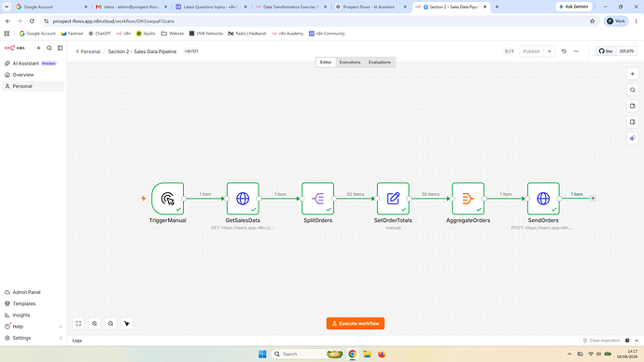Click Personal in the breadcrumb
644x362 pixels.
tap(88, 51)
